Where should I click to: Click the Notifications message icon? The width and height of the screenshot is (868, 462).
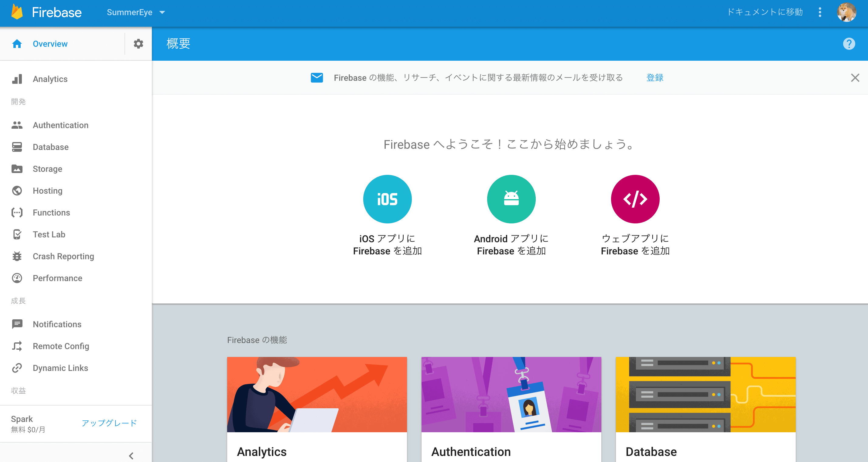click(17, 324)
